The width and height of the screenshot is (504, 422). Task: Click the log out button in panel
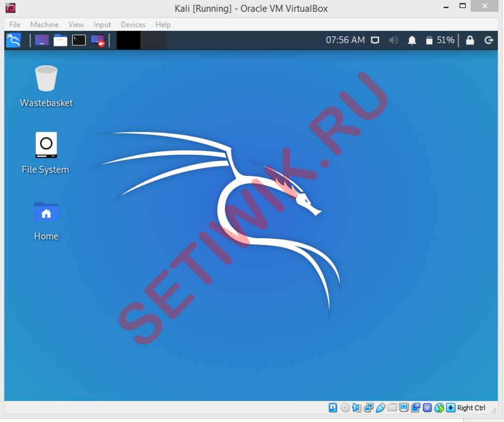coord(488,40)
